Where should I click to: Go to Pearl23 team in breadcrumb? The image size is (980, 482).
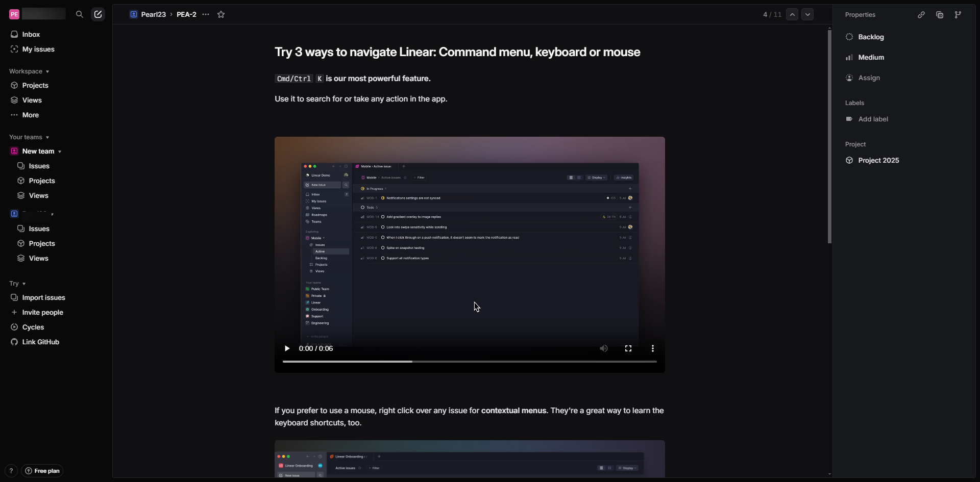(x=148, y=14)
